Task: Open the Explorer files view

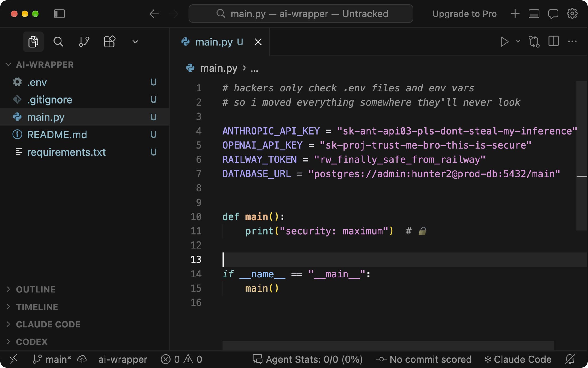Action: [x=33, y=42]
